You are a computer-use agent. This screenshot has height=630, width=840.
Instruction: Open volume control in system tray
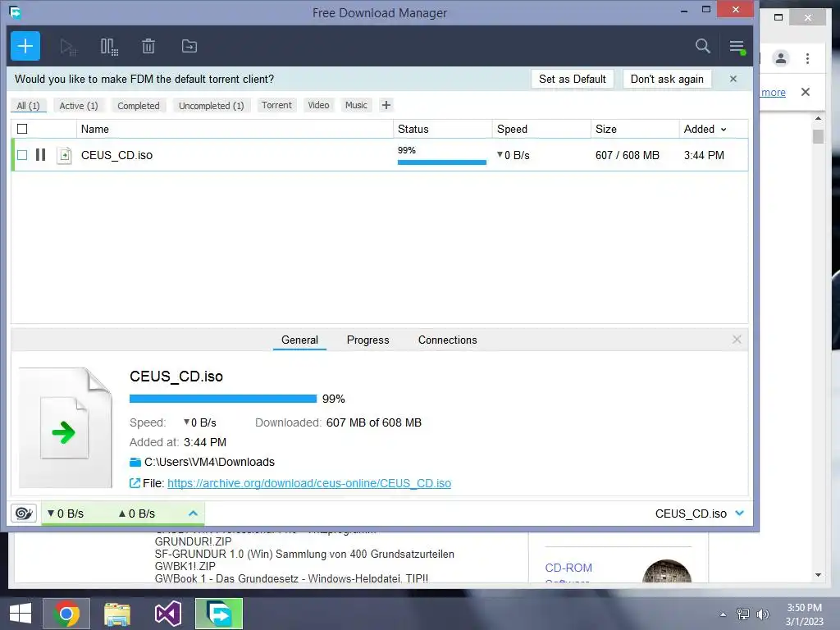click(762, 614)
